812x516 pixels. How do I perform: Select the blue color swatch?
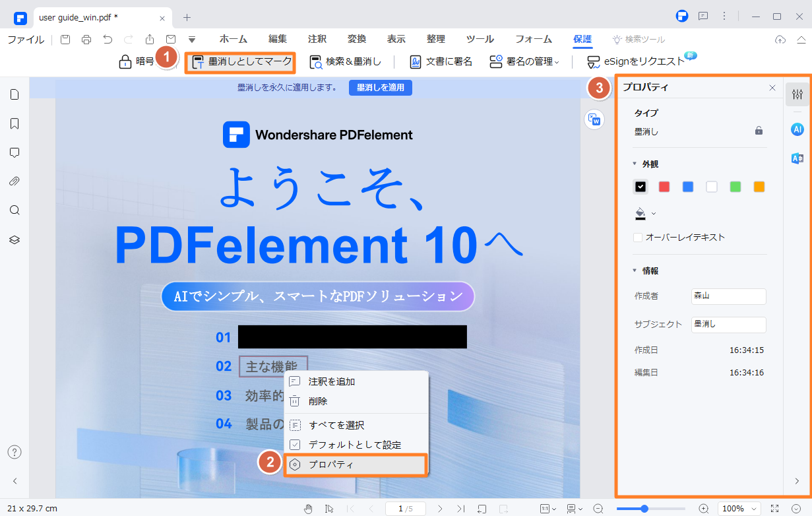688,187
